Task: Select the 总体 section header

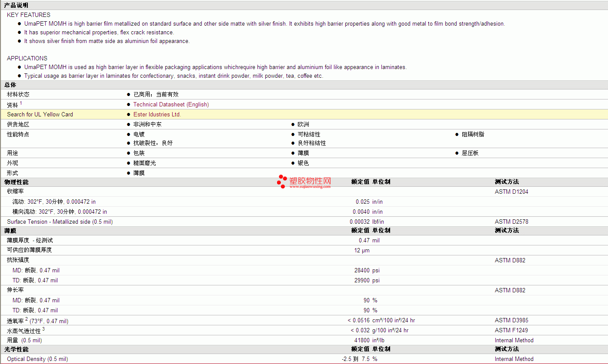Action: coord(10,85)
